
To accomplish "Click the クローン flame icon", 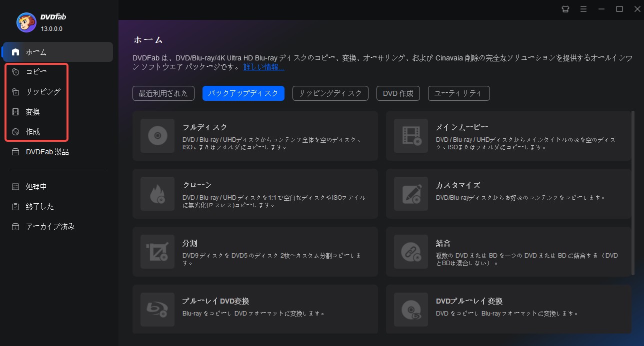I will coord(157,194).
